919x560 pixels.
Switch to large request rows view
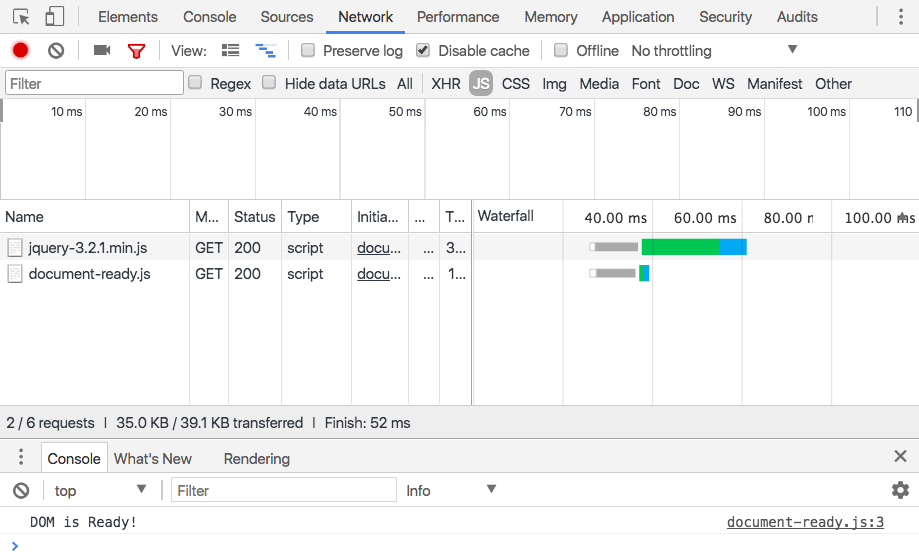230,50
